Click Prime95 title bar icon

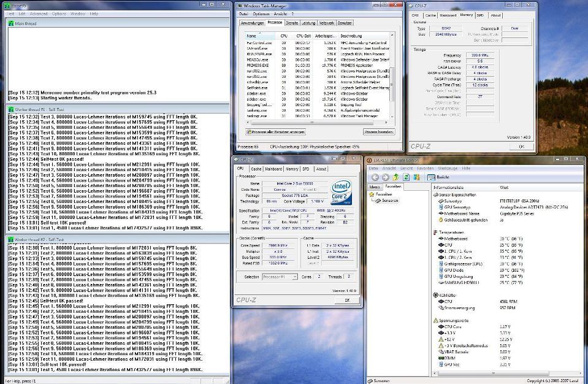click(x=7, y=6)
